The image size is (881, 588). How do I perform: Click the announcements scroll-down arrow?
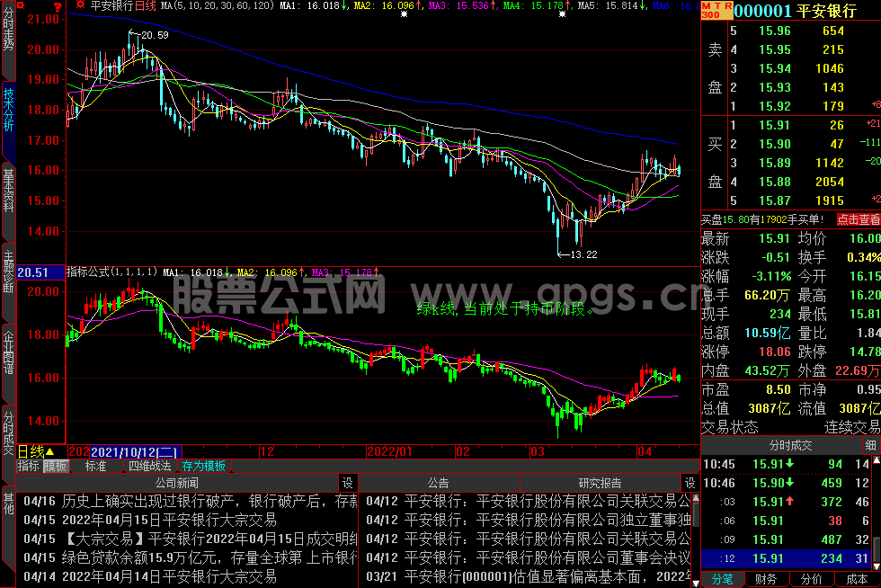tap(696, 583)
